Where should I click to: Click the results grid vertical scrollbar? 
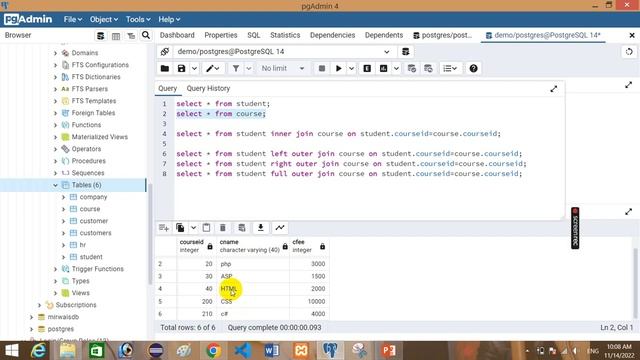636,282
